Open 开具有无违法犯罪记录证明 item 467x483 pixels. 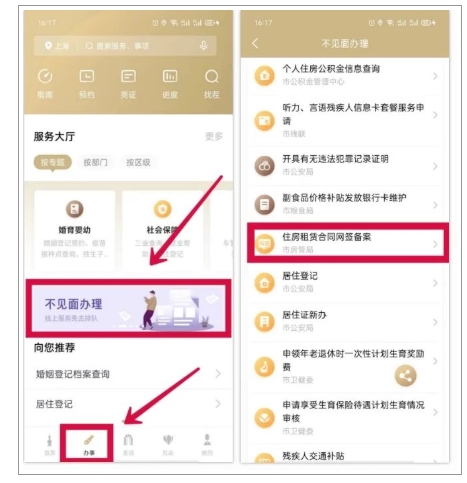tap(345, 166)
